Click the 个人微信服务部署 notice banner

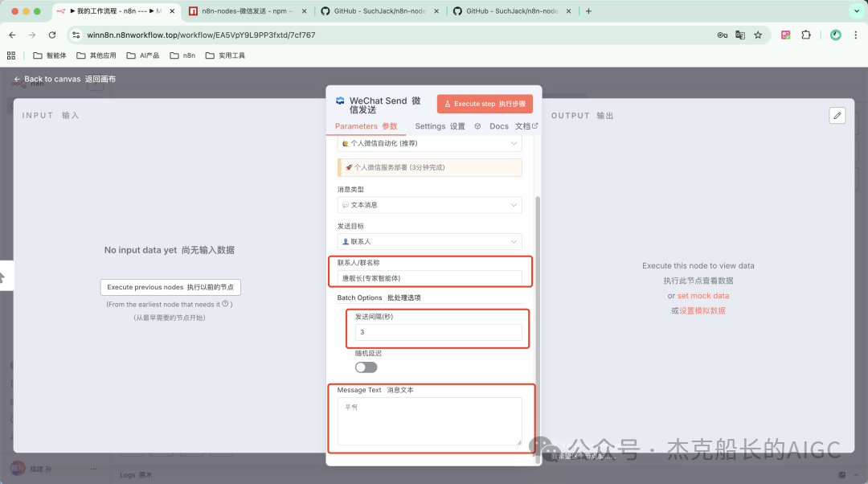coord(429,167)
